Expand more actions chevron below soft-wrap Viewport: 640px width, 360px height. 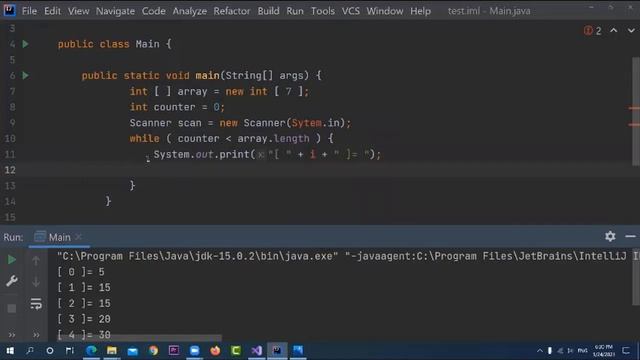tap(36, 335)
